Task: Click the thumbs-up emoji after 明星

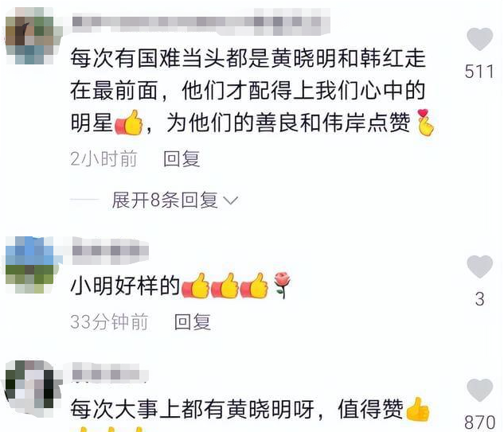Action: 128,123
